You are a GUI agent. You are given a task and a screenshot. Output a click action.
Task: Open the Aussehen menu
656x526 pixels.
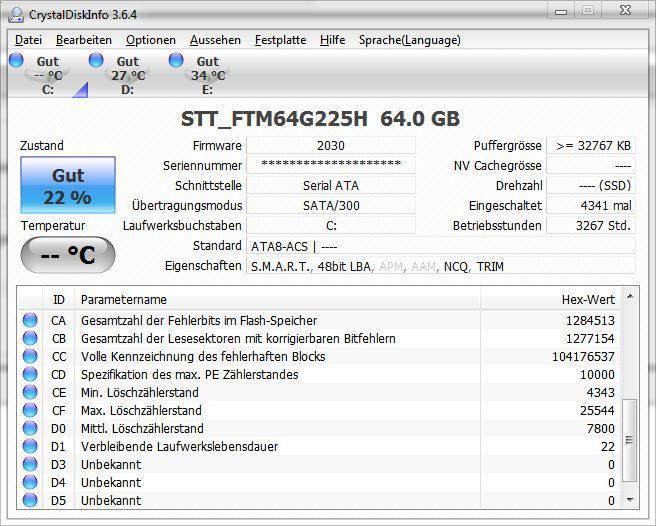pos(215,40)
